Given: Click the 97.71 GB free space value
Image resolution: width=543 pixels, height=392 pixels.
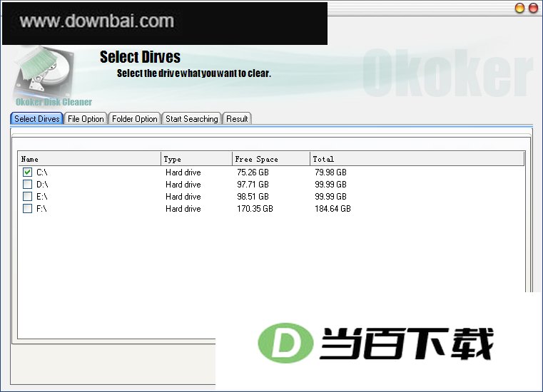Looking at the screenshot, I should click(253, 185).
